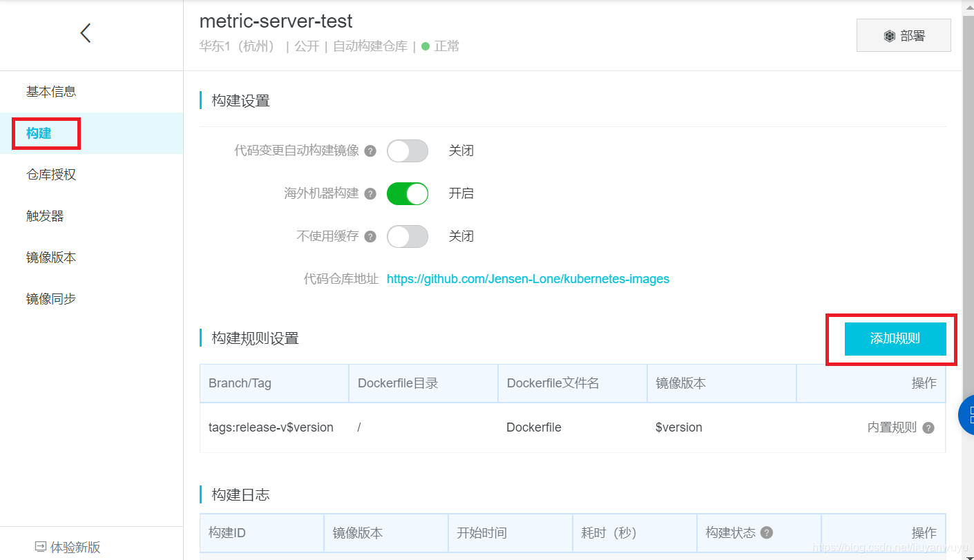Click the 自动构建仓库 label in the header

coord(370,46)
